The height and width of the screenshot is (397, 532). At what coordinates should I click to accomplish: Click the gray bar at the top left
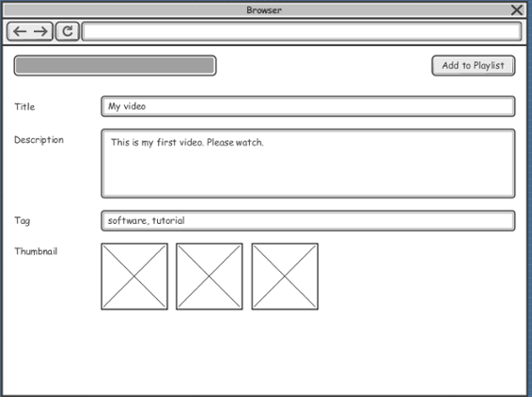[x=115, y=66]
